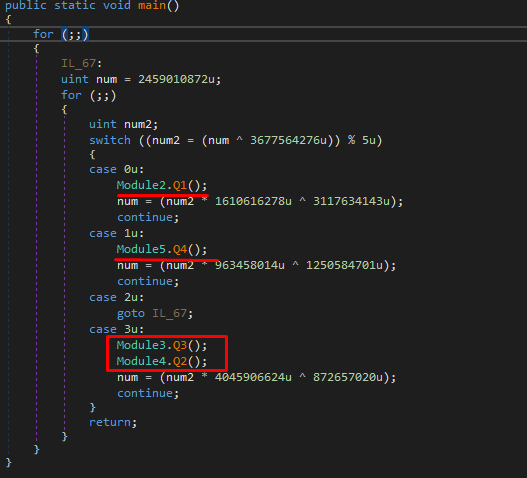The image size is (527, 478).
Task: Go to the Q2 method call
Action: coord(179,361)
